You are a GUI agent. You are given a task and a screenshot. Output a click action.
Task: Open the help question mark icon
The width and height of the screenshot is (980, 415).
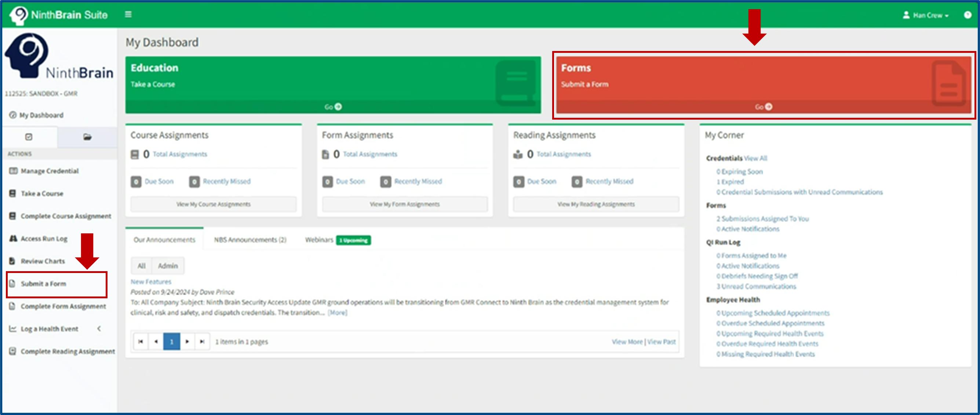(968, 15)
